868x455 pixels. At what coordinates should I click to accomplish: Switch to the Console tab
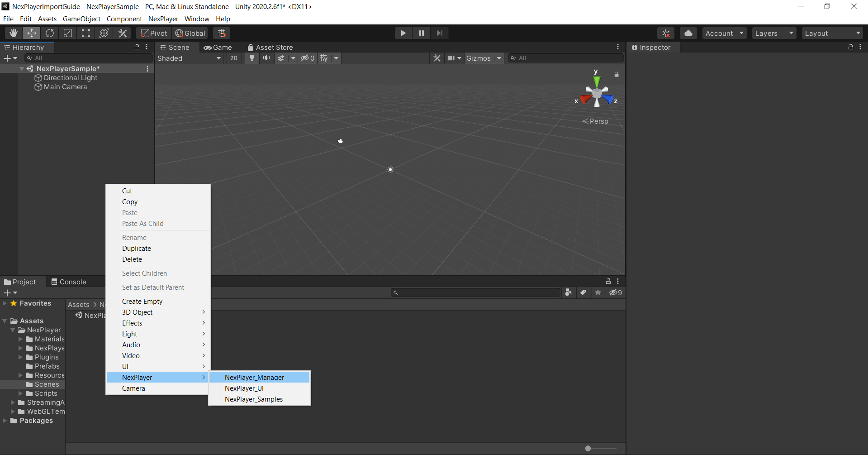point(69,282)
